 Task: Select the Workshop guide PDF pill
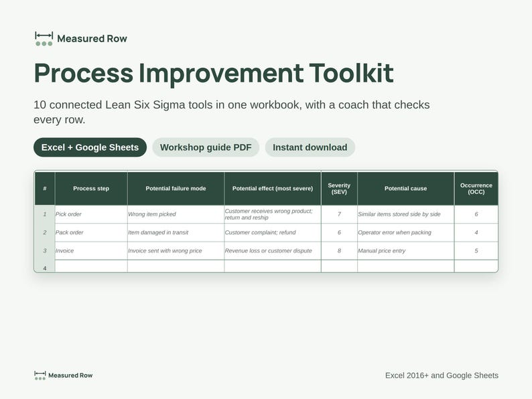point(206,147)
